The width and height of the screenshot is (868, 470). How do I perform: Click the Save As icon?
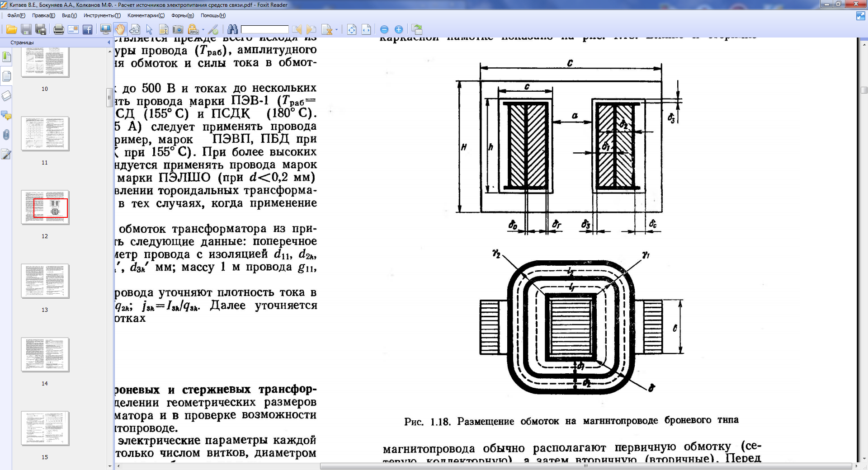41,30
